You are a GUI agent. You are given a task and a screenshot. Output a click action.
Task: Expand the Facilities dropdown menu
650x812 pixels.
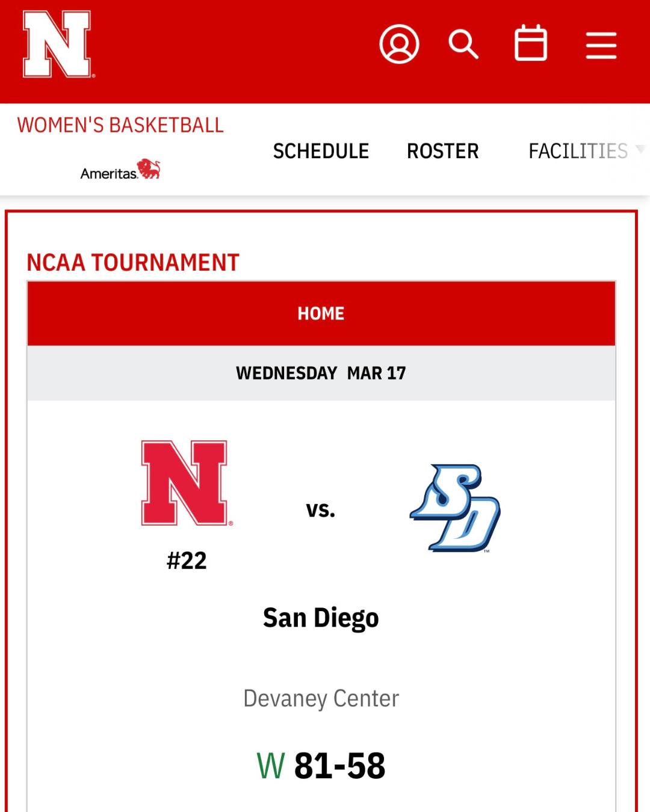point(578,151)
